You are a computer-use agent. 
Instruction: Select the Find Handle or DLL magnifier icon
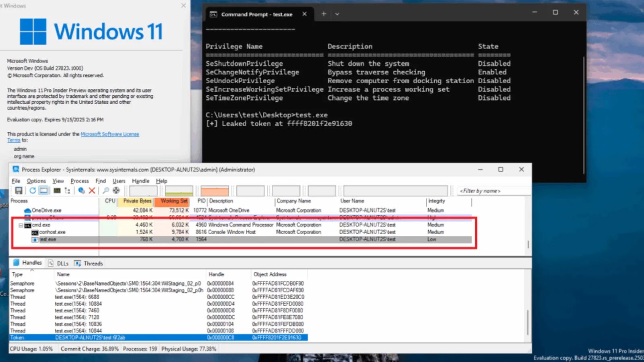(x=106, y=190)
